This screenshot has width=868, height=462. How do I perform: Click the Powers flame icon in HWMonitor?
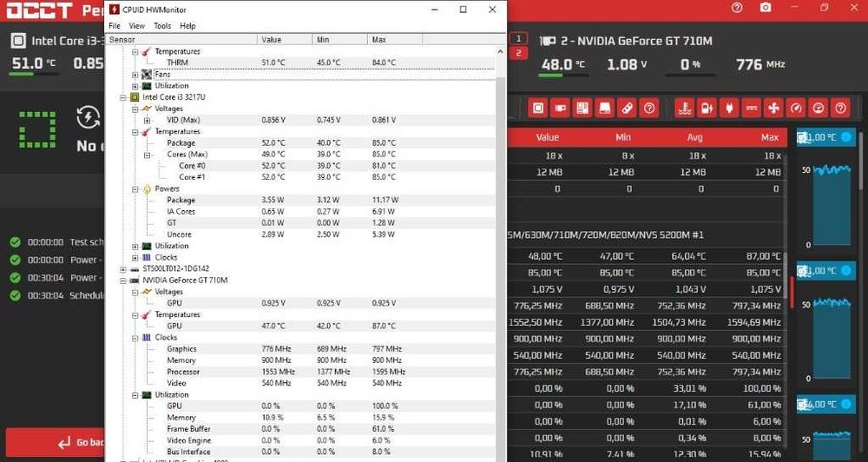coord(147,189)
